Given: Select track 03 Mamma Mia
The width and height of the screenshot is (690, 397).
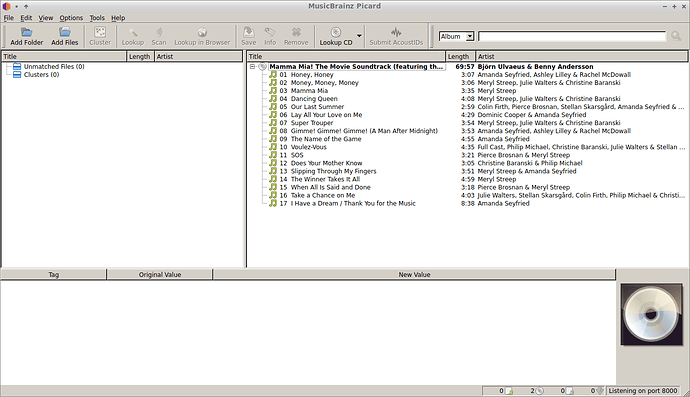Looking at the screenshot, I should tap(304, 91).
